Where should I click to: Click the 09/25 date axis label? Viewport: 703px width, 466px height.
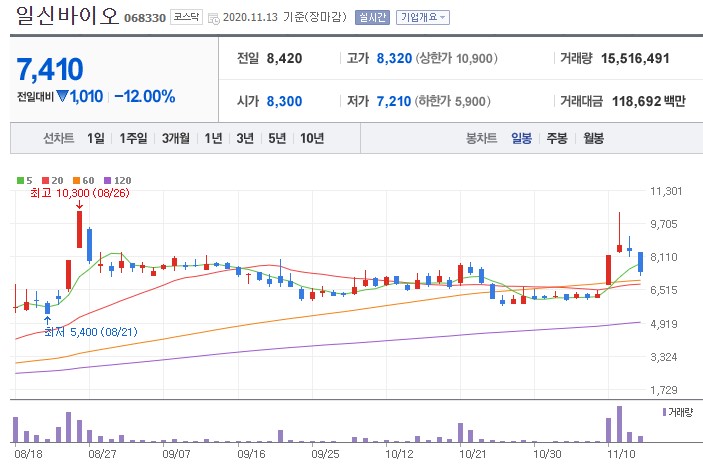tap(325, 454)
